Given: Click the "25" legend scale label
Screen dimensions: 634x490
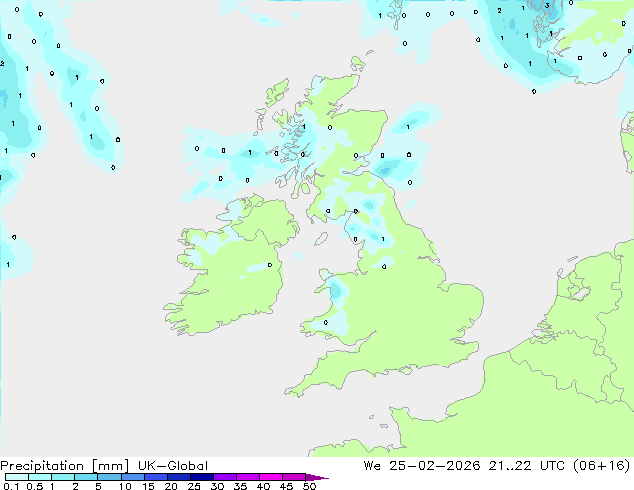Looking at the screenshot, I should click(x=194, y=486).
